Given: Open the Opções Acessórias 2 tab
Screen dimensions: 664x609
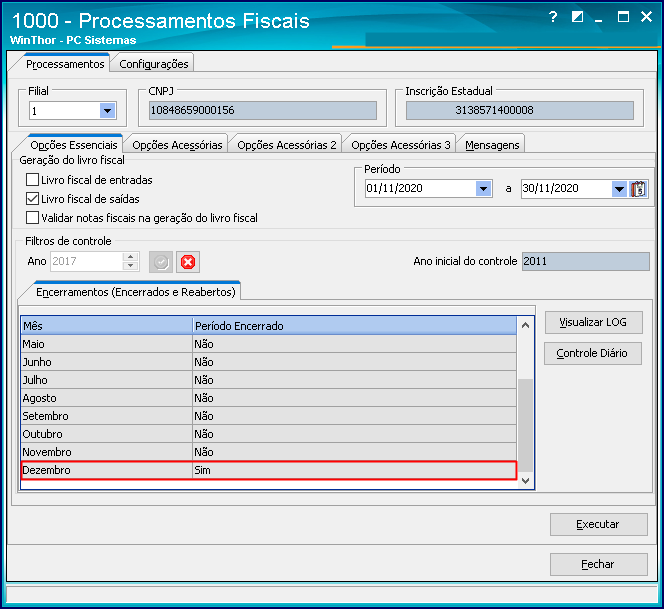Looking at the screenshot, I should (287, 145).
